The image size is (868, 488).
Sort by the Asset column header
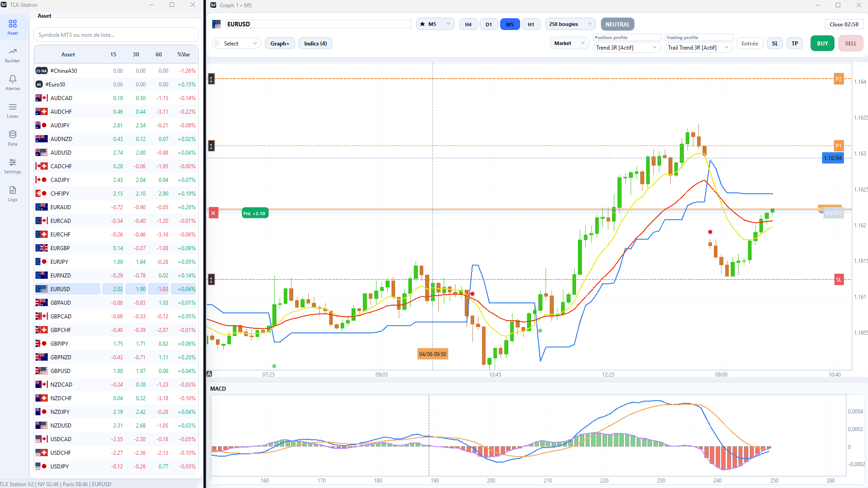(68, 55)
